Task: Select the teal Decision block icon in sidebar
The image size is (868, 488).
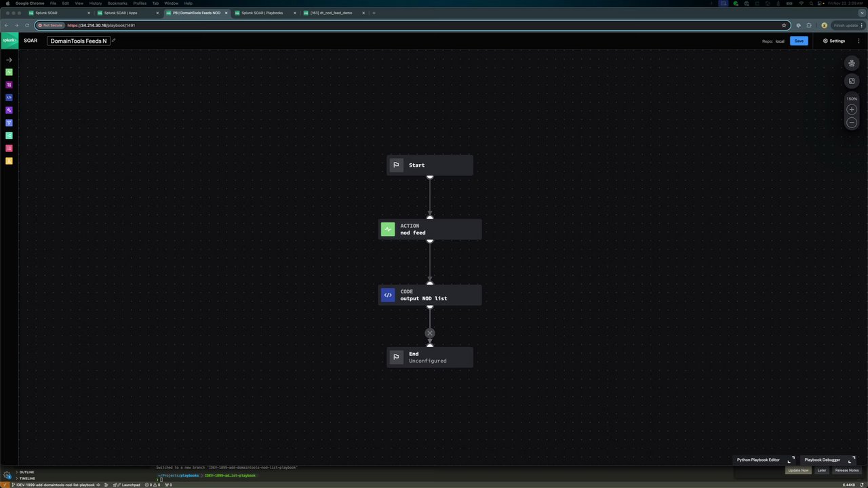Action: (x=9, y=136)
